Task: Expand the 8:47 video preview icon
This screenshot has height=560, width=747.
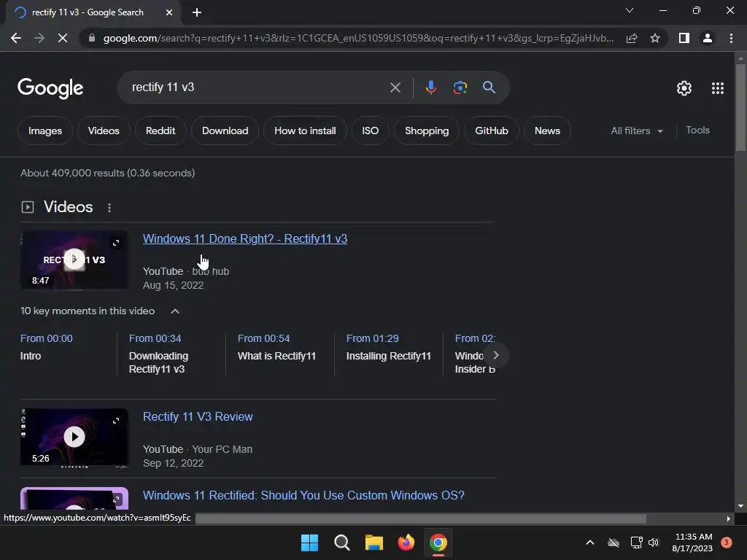Action: pyautogui.click(x=116, y=244)
